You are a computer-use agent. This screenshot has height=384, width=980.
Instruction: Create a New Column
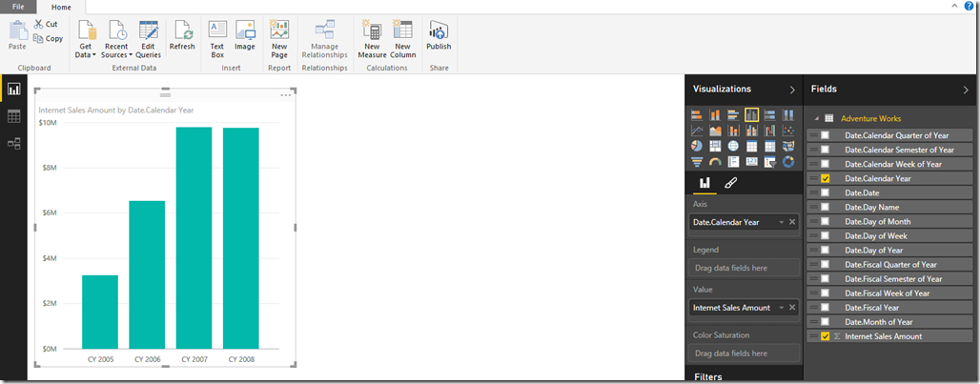[x=403, y=39]
